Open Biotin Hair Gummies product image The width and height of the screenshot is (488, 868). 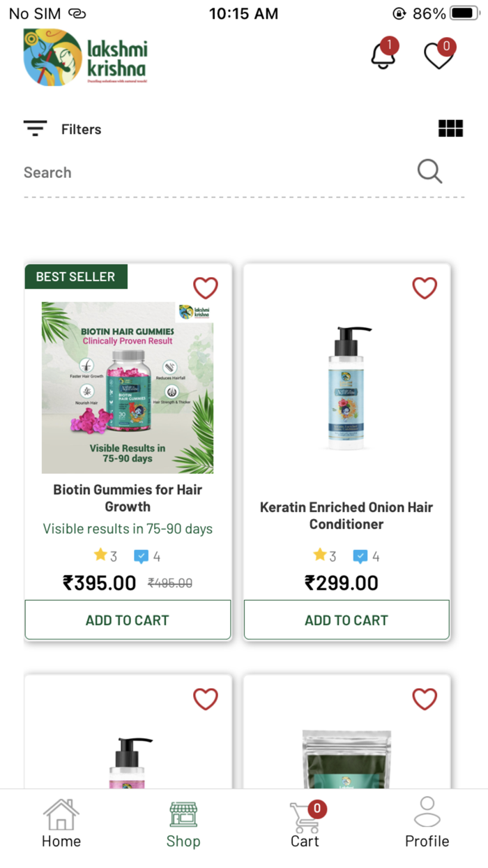[x=128, y=388]
